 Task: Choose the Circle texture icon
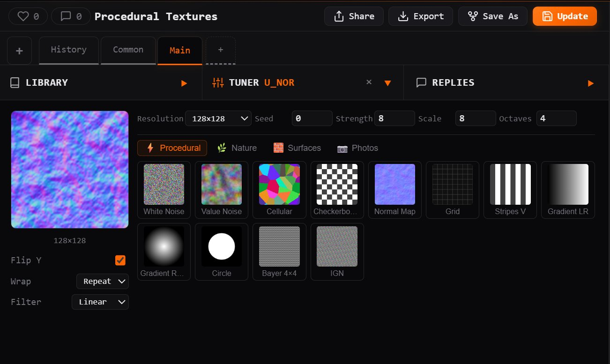222,246
